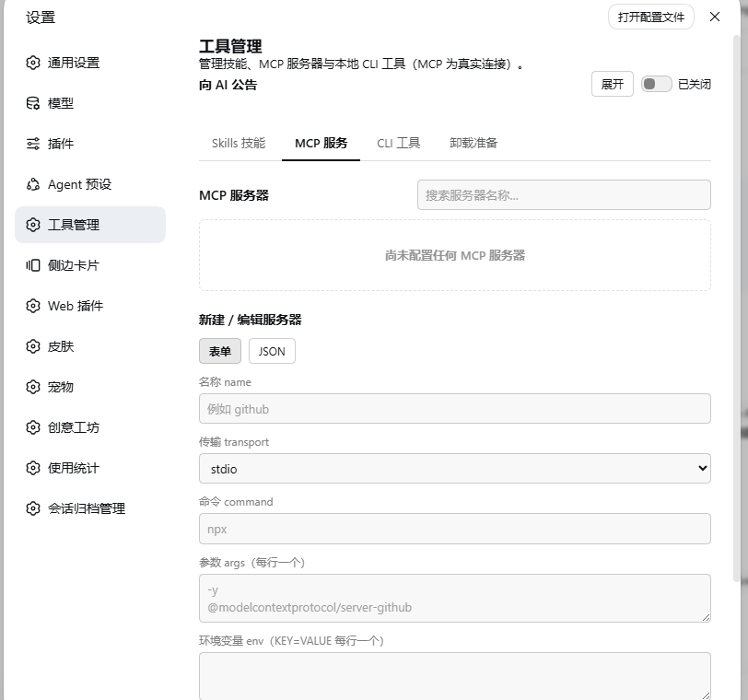This screenshot has width=748, height=700.
Task: Switch to the Skills 技能 tab
Action: click(239, 143)
